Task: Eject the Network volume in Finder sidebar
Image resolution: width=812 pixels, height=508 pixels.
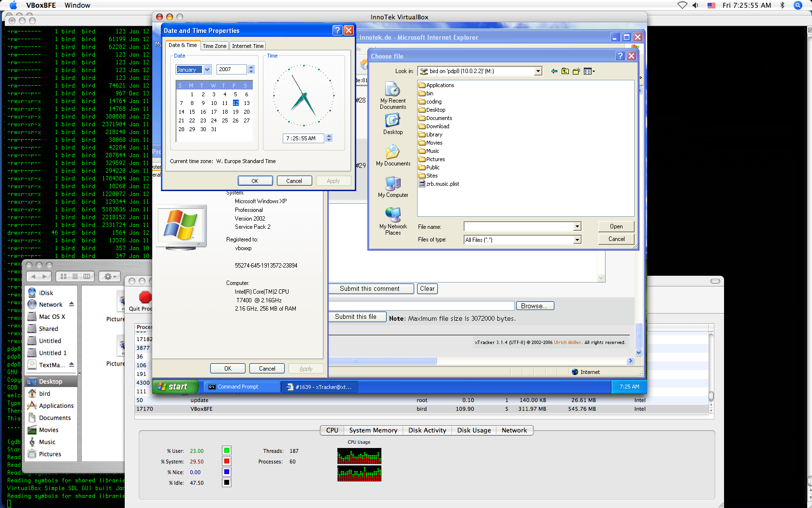Action: click(72, 304)
